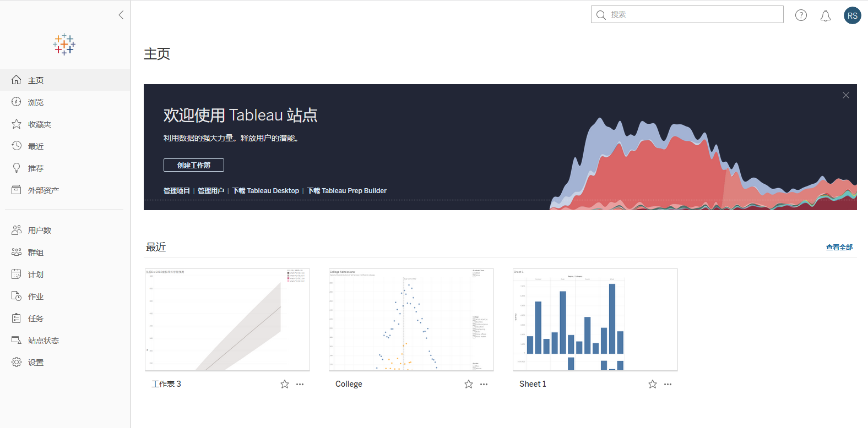Dismiss the welcome banner

[845, 95]
